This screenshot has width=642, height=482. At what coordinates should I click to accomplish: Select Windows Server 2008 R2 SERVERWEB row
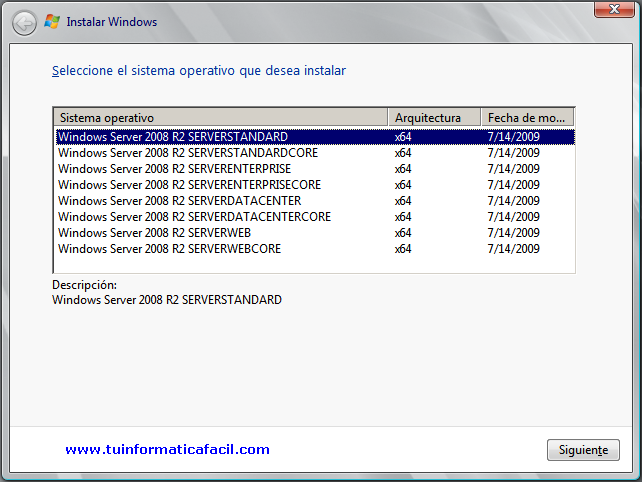coord(315,233)
